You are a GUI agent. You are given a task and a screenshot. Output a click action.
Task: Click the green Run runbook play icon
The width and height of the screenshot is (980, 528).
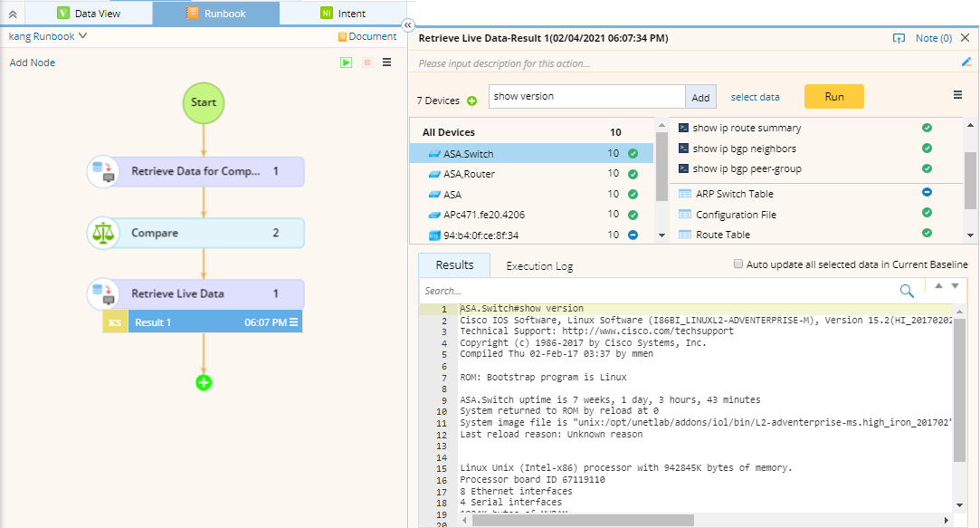coord(346,62)
